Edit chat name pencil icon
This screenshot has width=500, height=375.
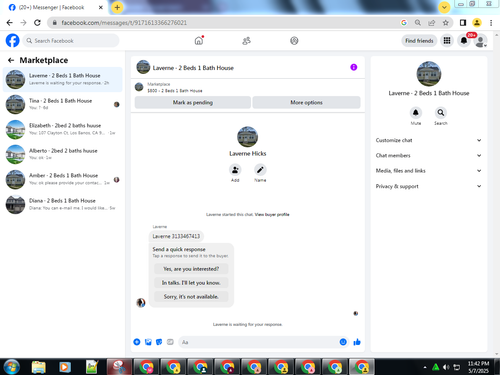point(260,170)
